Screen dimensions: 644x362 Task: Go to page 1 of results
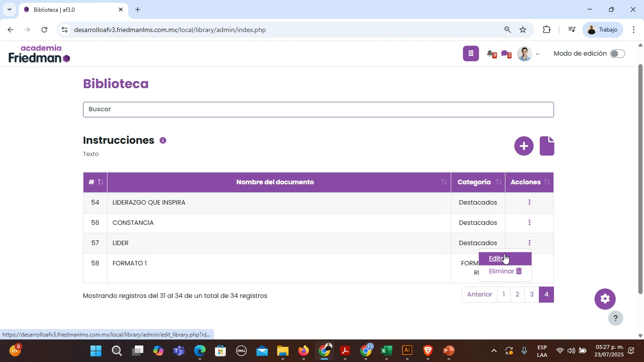point(504,295)
